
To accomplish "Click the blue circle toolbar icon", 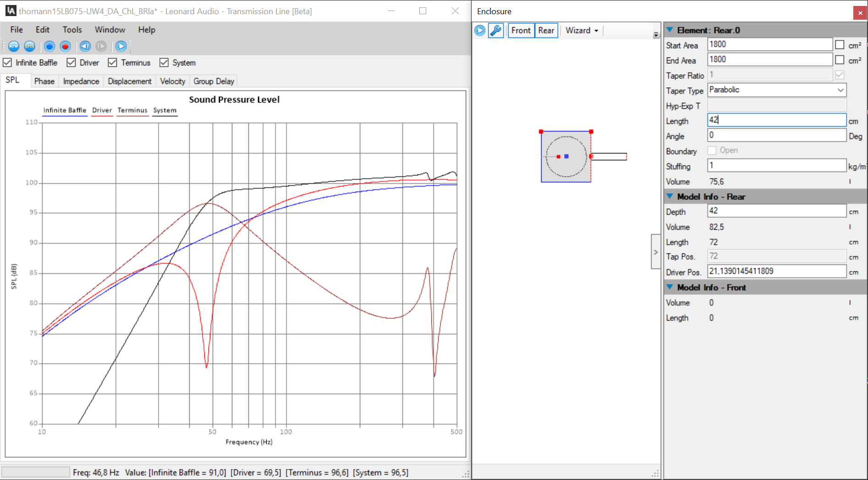I will [49, 46].
